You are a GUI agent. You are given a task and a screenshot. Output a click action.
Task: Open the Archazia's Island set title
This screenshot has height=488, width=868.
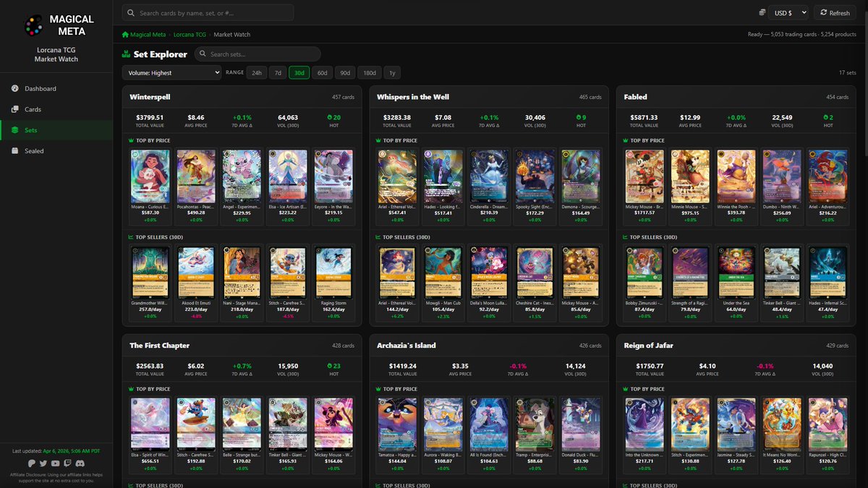pos(407,345)
